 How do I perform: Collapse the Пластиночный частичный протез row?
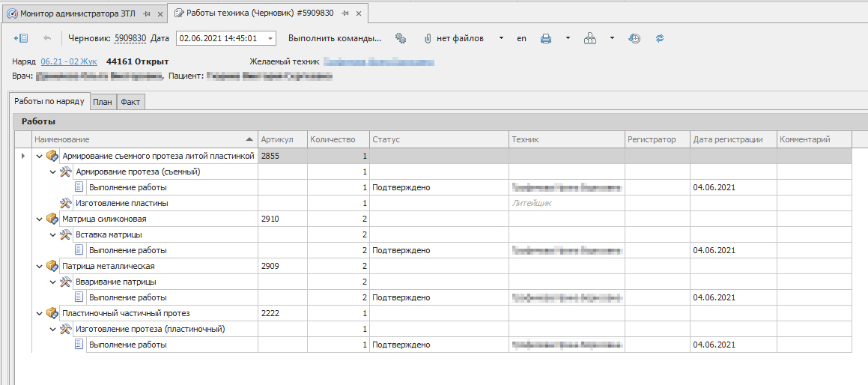click(x=39, y=314)
